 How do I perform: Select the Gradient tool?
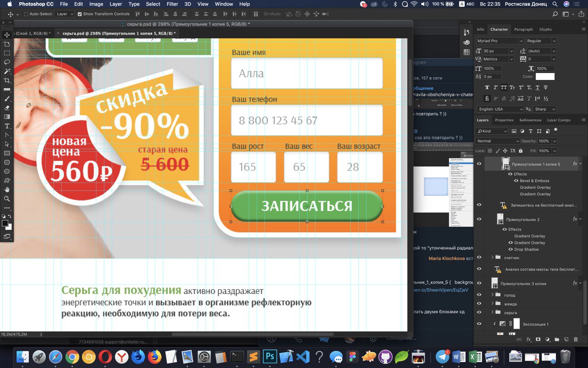point(7,117)
